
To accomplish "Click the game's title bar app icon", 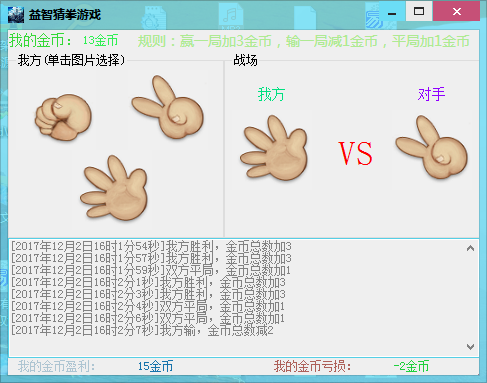I will (x=16, y=14).
